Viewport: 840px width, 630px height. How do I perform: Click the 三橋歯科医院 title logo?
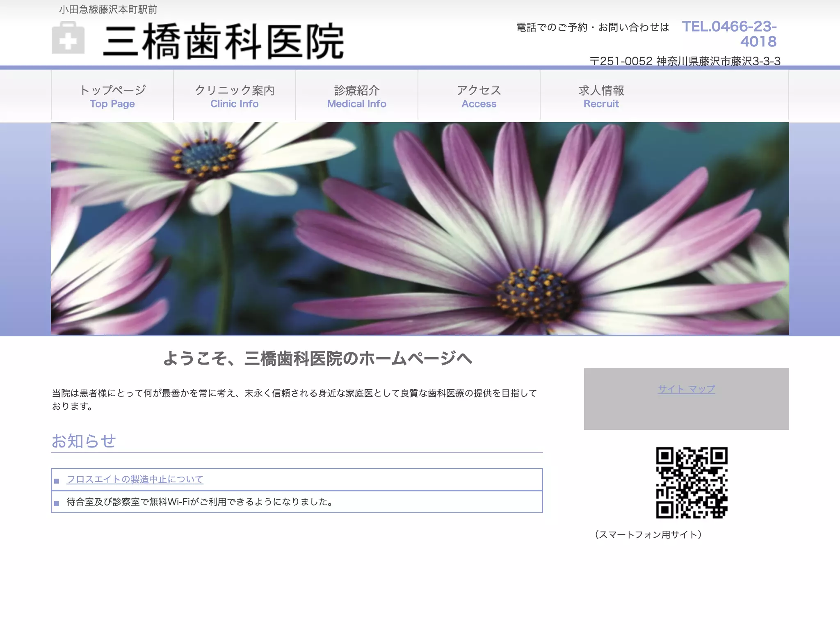pos(224,41)
